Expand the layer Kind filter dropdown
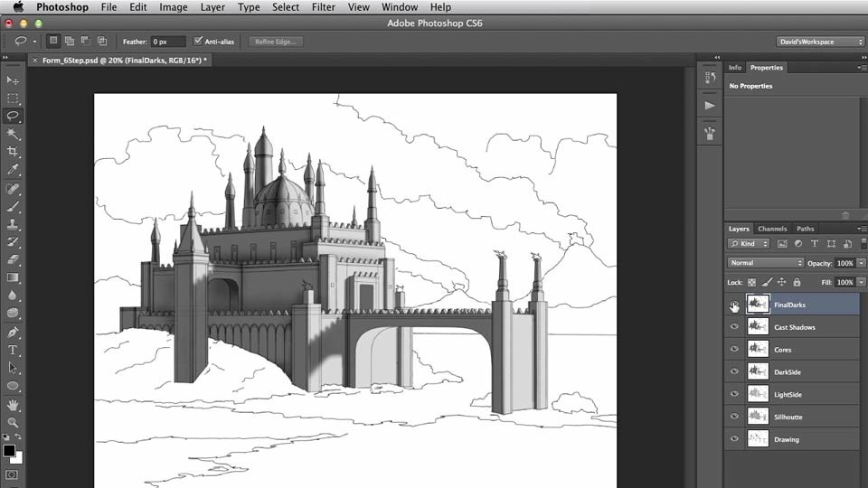Screen dimensions: 868x488 [x=749, y=243]
